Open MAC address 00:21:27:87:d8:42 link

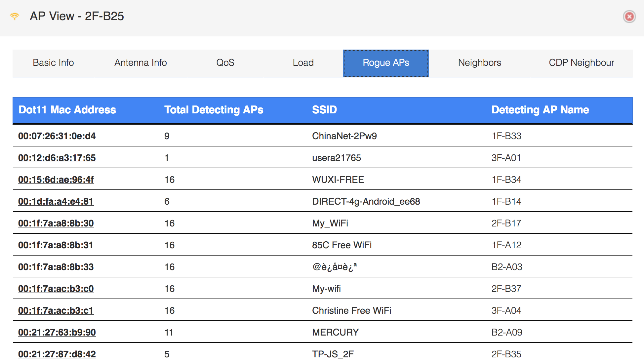click(x=57, y=354)
